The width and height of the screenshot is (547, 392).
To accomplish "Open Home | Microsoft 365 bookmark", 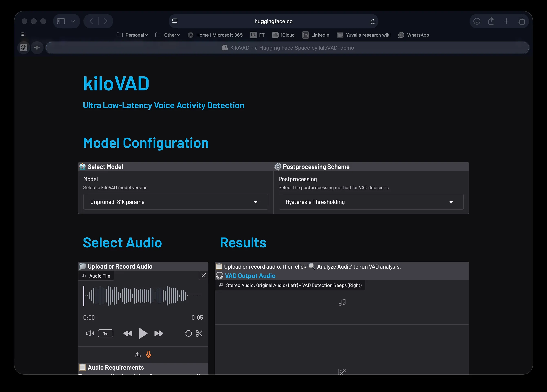I will (x=215, y=35).
